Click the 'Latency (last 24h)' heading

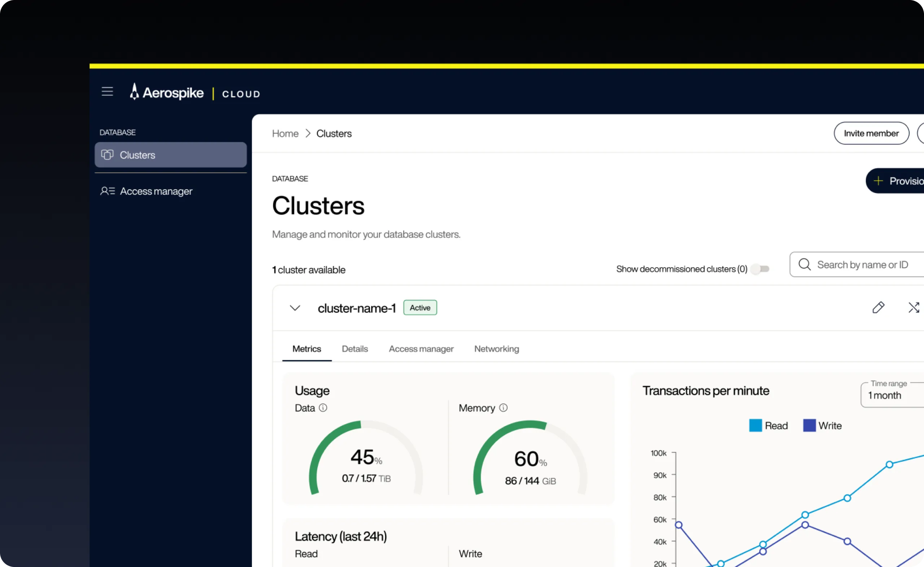(341, 536)
